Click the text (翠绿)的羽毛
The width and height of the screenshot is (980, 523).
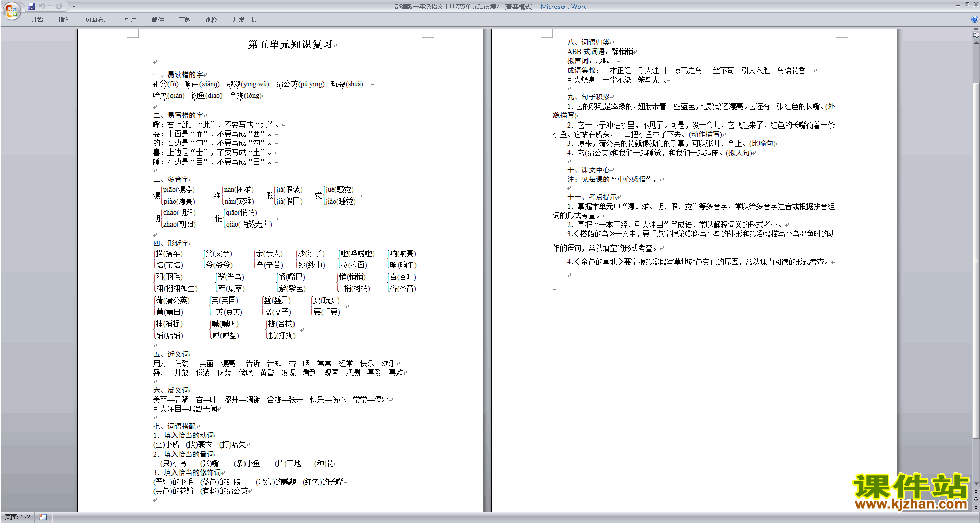coord(174,482)
